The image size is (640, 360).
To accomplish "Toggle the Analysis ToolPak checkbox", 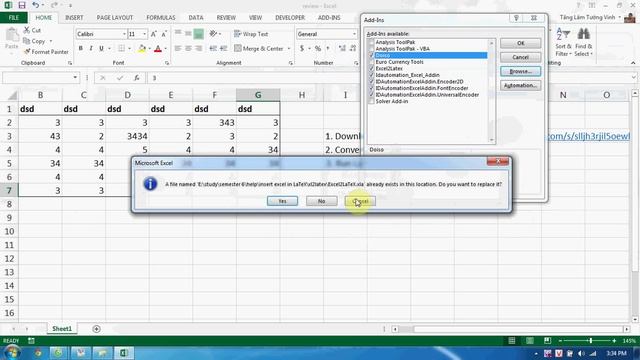I will tap(371, 42).
